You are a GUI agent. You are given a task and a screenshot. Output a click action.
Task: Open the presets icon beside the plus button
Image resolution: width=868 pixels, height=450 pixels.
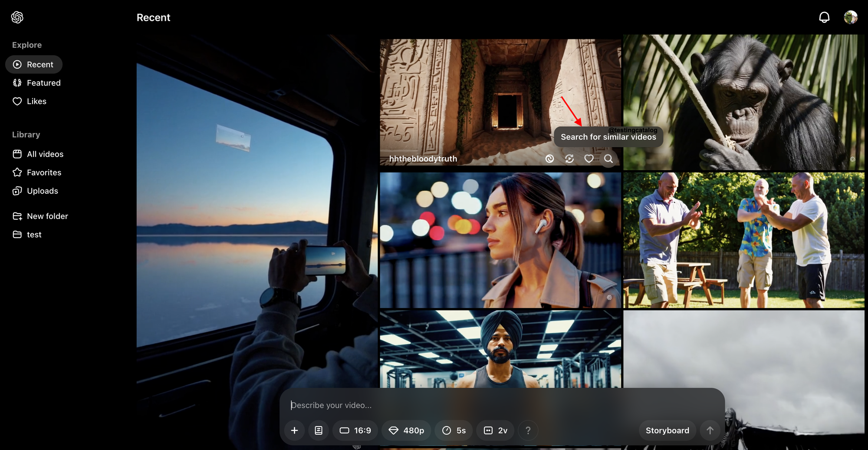point(319,430)
